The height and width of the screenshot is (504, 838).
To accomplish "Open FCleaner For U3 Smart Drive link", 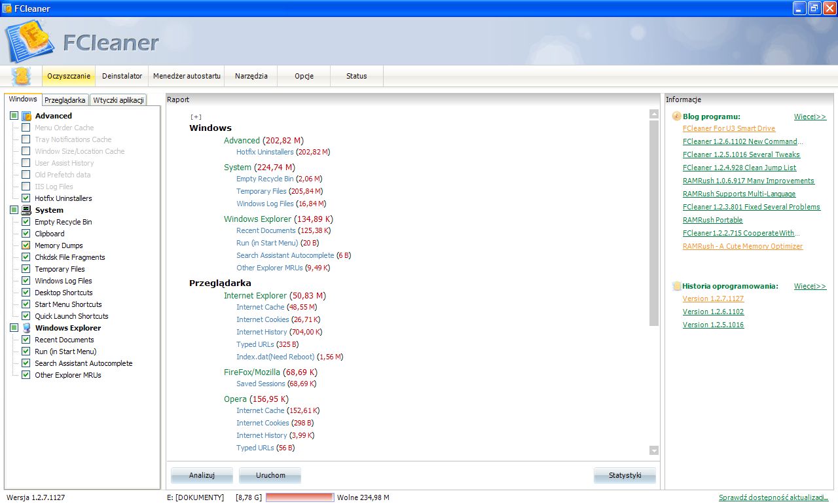I will click(729, 128).
